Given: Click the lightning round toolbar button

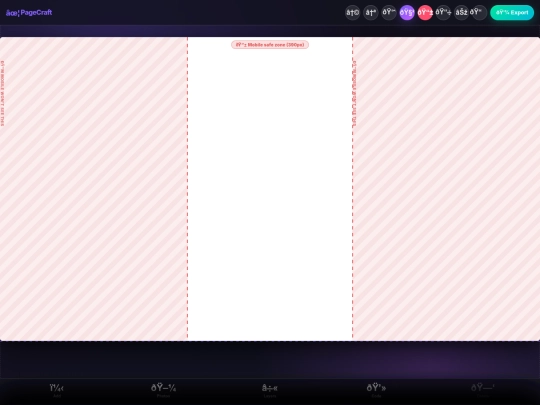Looking at the screenshot, I should [x=461, y=13].
